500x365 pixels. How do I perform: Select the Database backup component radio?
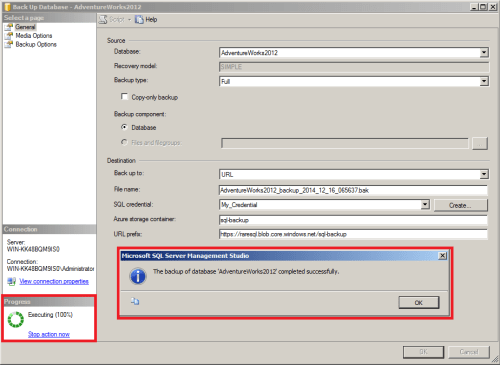(124, 127)
